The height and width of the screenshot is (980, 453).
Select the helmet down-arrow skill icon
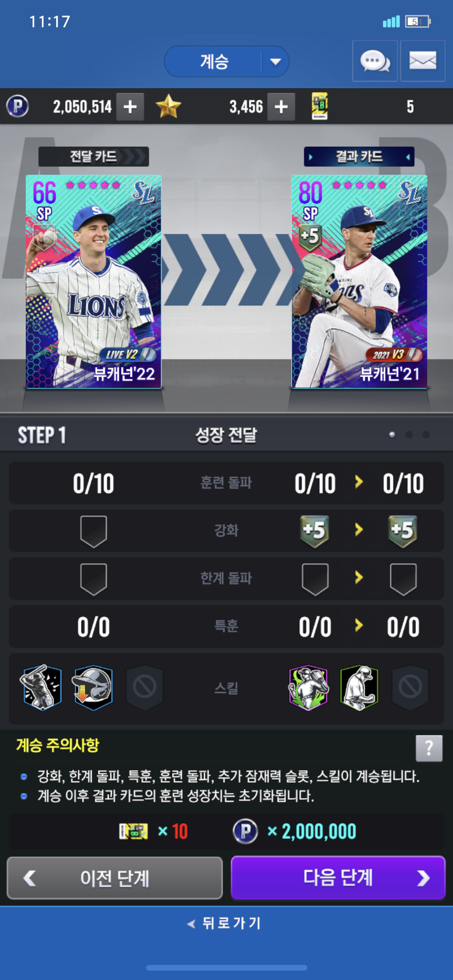[93, 687]
